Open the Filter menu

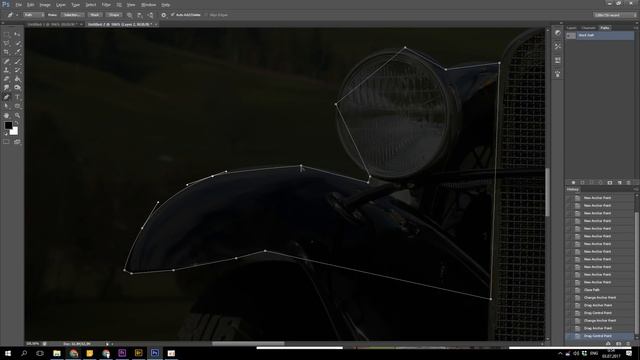click(x=106, y=5)
